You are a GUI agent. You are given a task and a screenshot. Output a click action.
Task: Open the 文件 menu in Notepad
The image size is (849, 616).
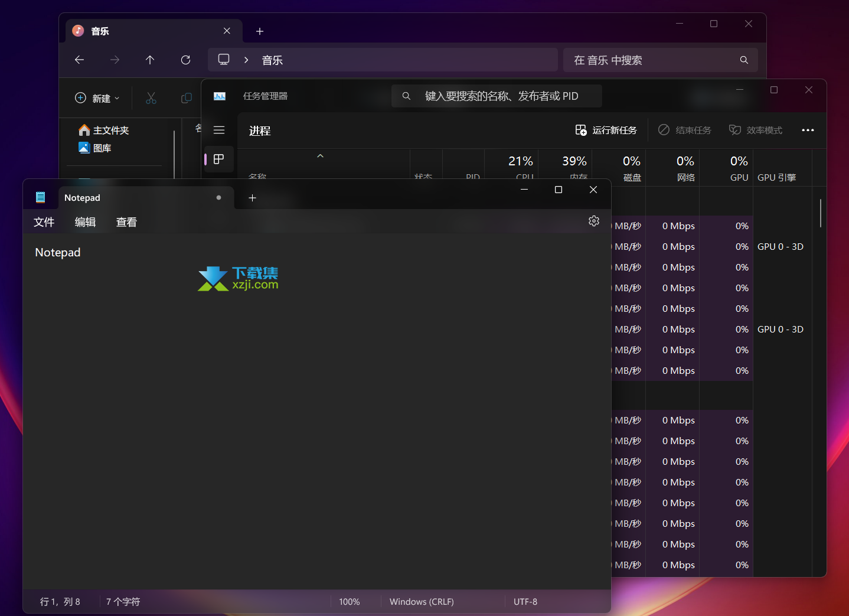click(x=44, y=222)
